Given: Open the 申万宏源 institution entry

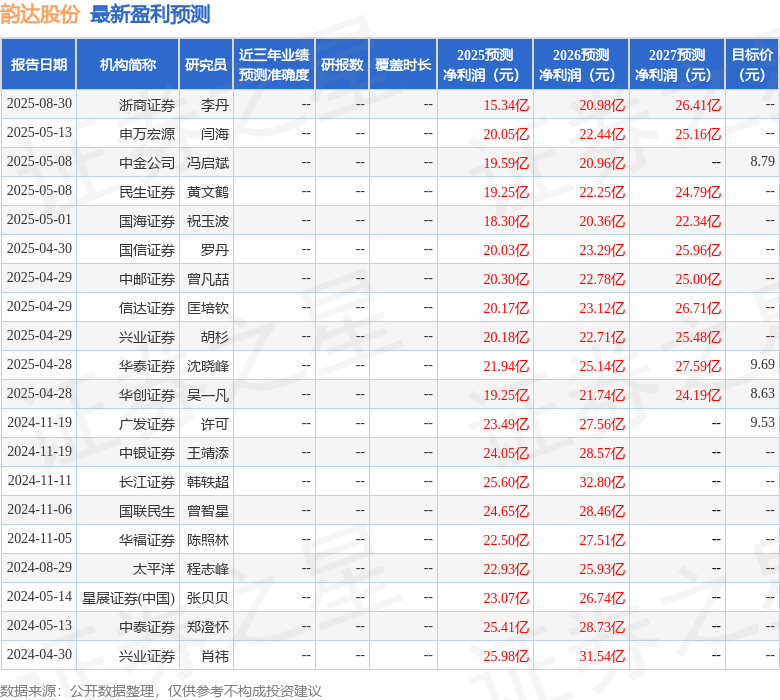Looking at the screenshot, I should coord(146,134).
